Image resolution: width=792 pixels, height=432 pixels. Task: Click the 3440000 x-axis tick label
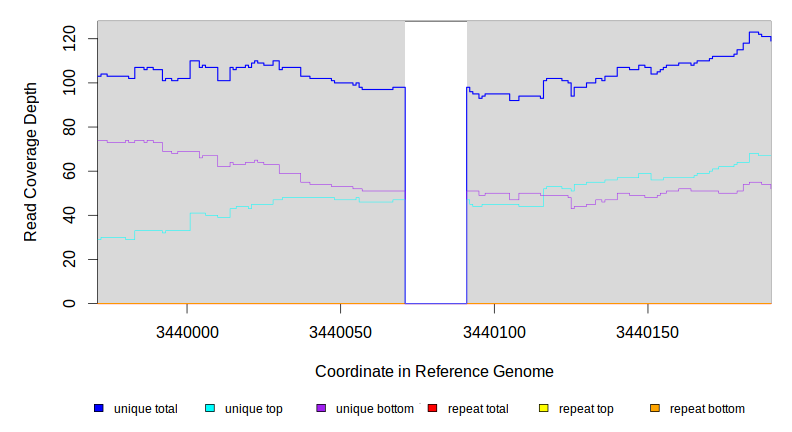tap(186, 331)
